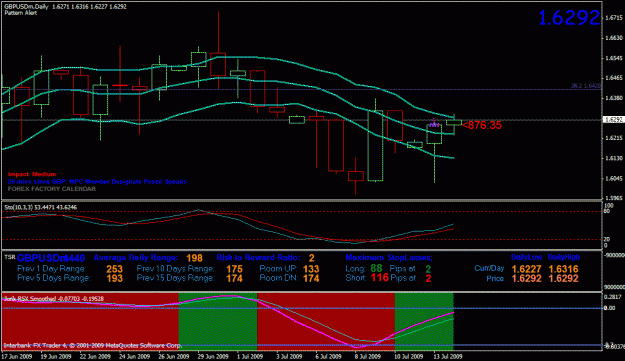Viewport: 625px width, 361px height.
Task: Click the Room DN value 174
Action: [311, 278]
